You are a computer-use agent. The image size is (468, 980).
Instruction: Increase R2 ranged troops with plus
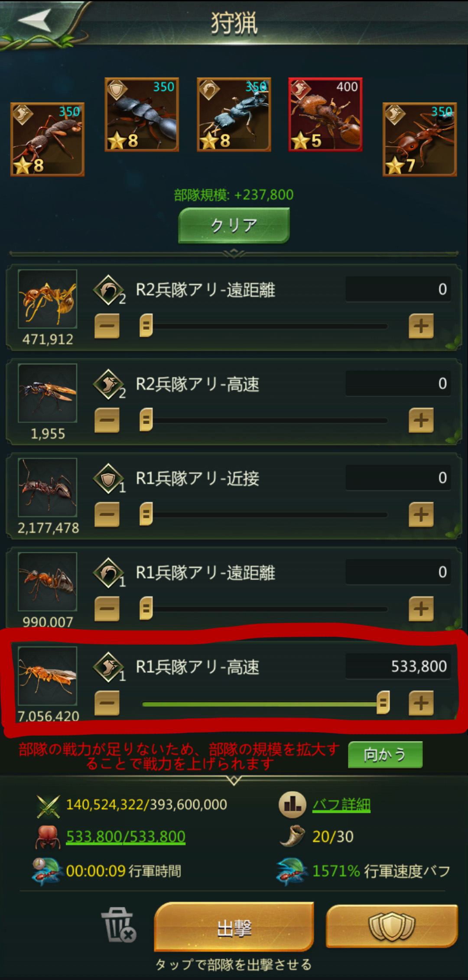pyautogui.click(x=421, y=326)
